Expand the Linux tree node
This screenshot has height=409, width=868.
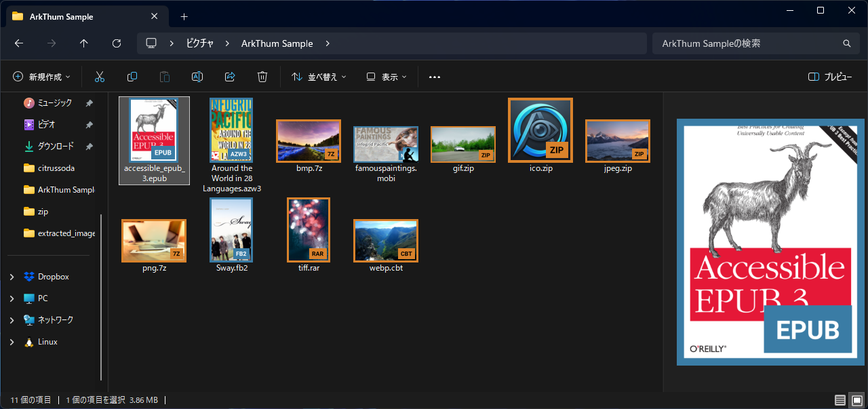[x=12, y=342]
